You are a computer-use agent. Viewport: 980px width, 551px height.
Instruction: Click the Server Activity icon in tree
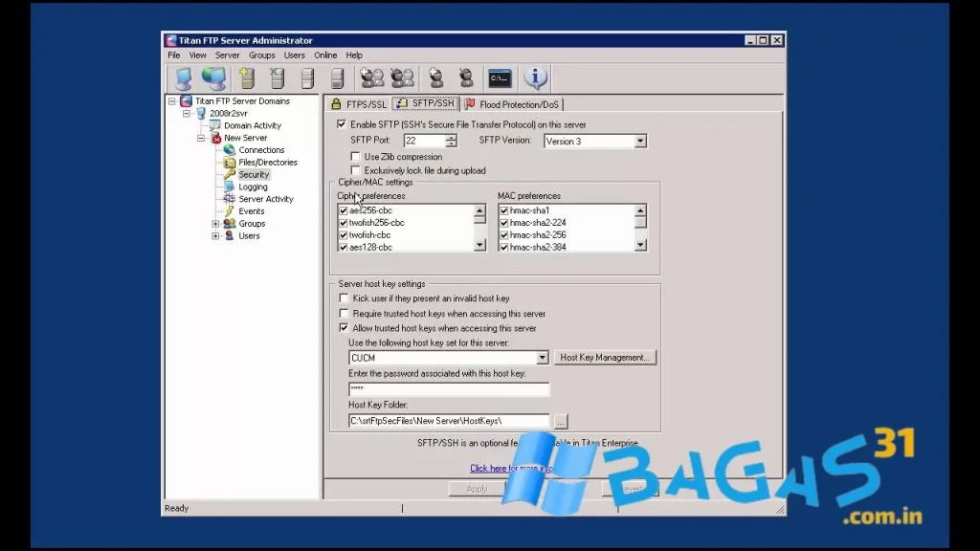[x=230, y=199]
